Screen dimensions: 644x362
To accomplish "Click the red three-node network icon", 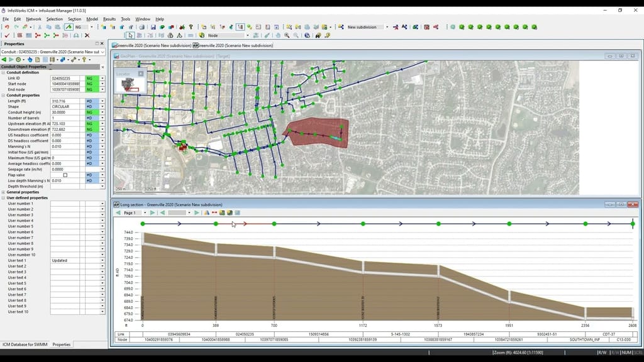I will (38, 36).
